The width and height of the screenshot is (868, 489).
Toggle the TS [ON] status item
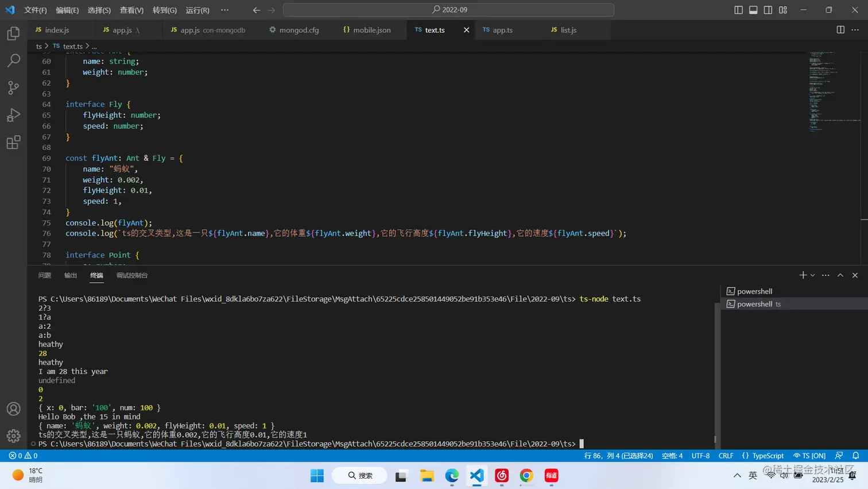(809, 456)
